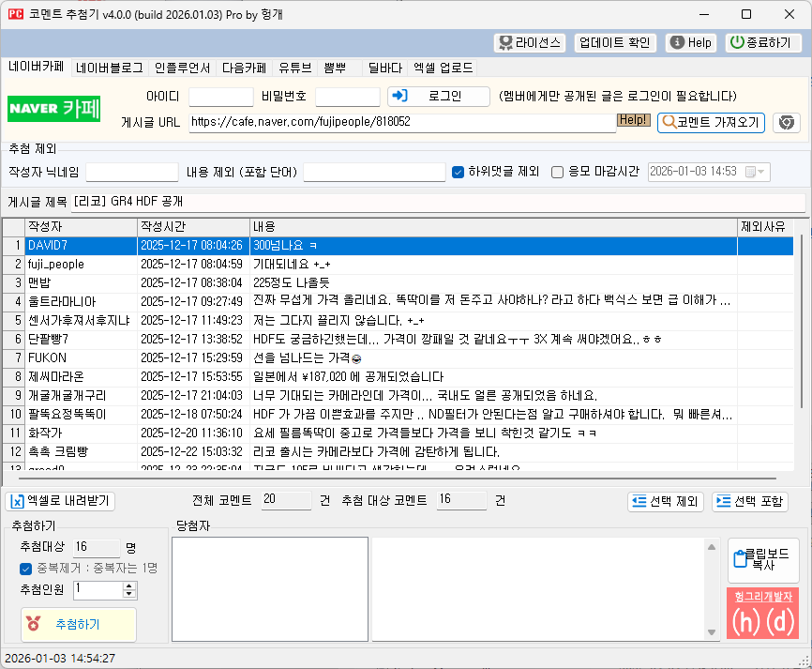Select the 제씨마라온 row

pos(398,377)
